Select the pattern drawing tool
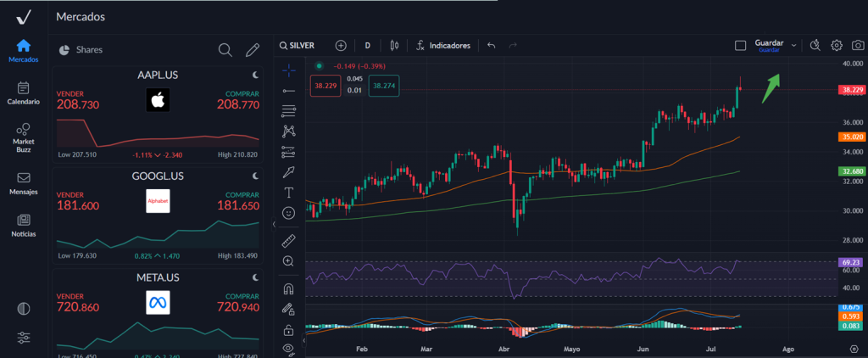This screenshot has height=358, width=868. pos(288,131)
